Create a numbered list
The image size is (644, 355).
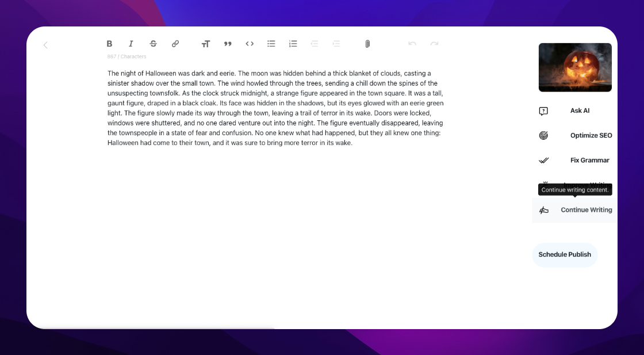point(293,44)
